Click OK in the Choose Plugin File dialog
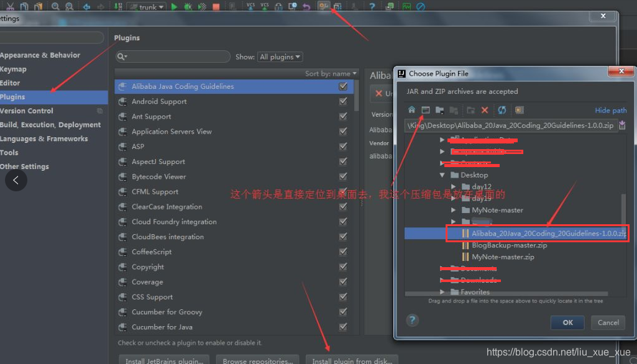The height and width of the screenshot is (364, 637). (x=567, y=322)
